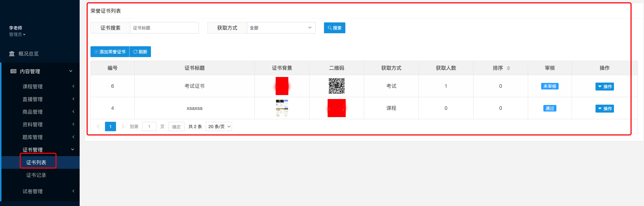The image size is (644, 206).
Task: Expand 试卷管理 submenu
Action: click(x=73, y=191)
